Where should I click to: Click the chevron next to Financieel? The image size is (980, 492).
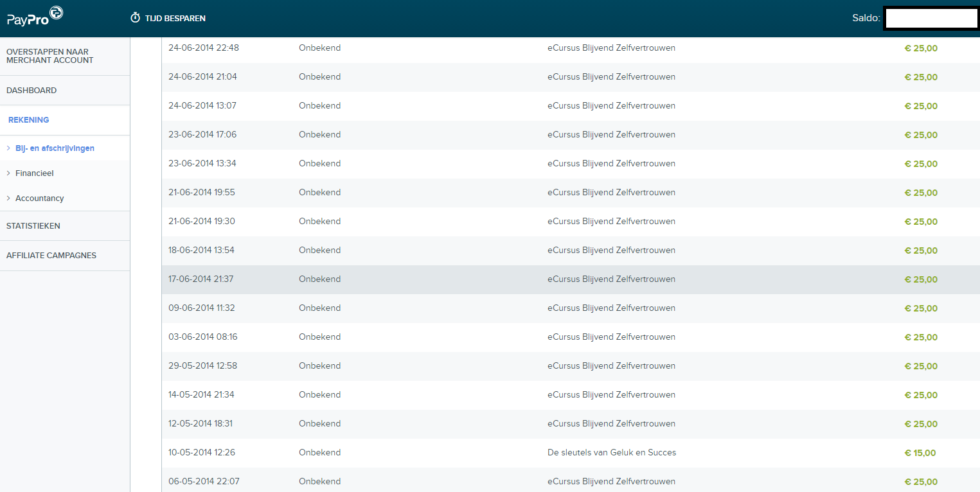click(x=8, y=173)
